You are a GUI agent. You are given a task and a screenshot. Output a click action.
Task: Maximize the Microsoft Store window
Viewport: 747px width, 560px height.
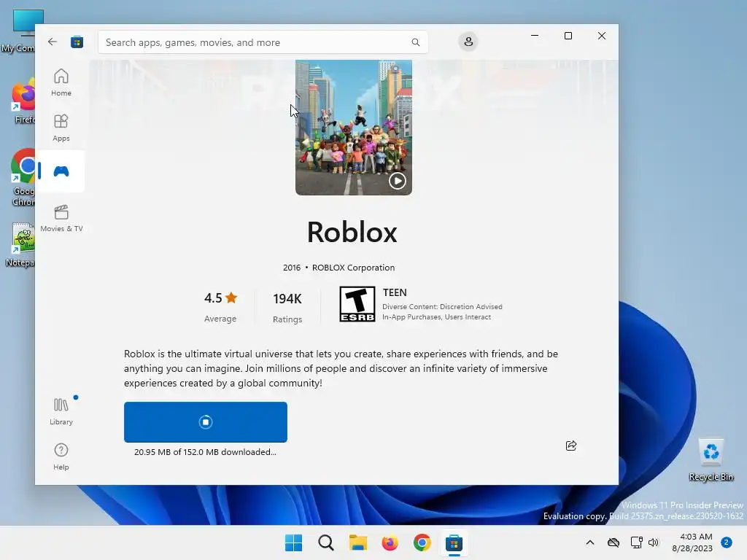coord(568,36)
